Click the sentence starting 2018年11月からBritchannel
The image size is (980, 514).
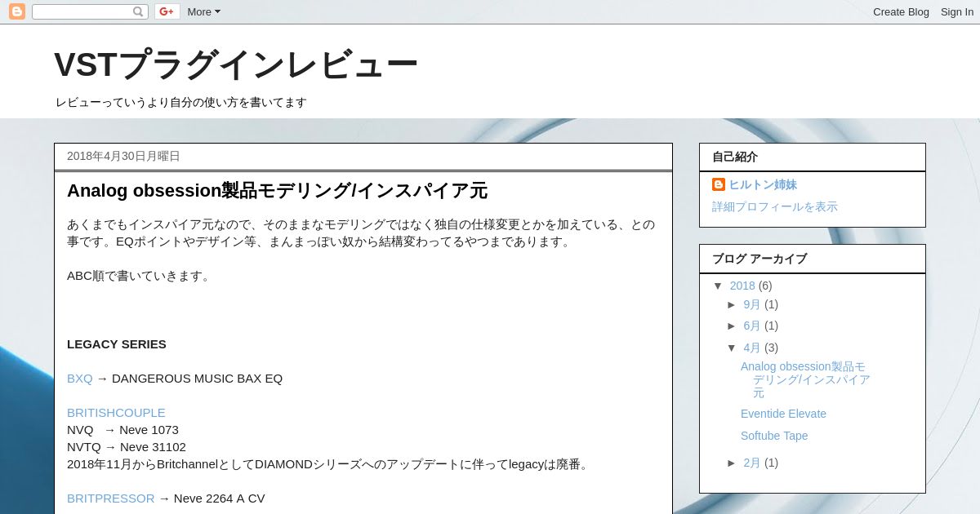pos(329,464)
